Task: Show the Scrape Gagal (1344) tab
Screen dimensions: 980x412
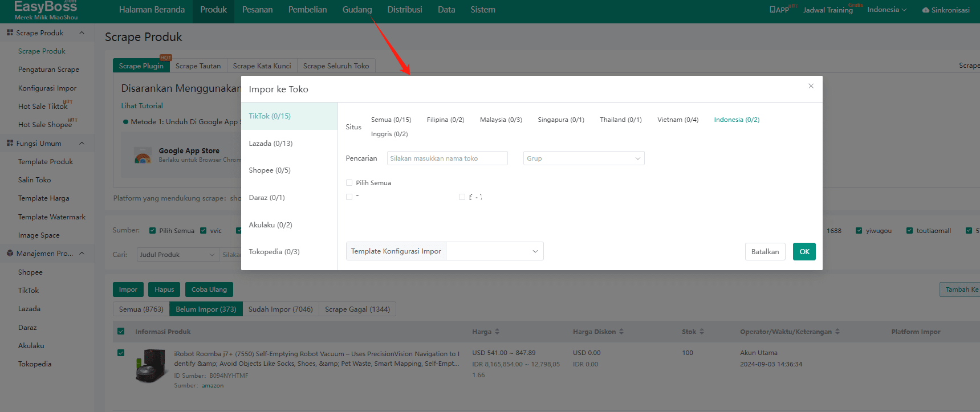Action: [x=357, y=309]
